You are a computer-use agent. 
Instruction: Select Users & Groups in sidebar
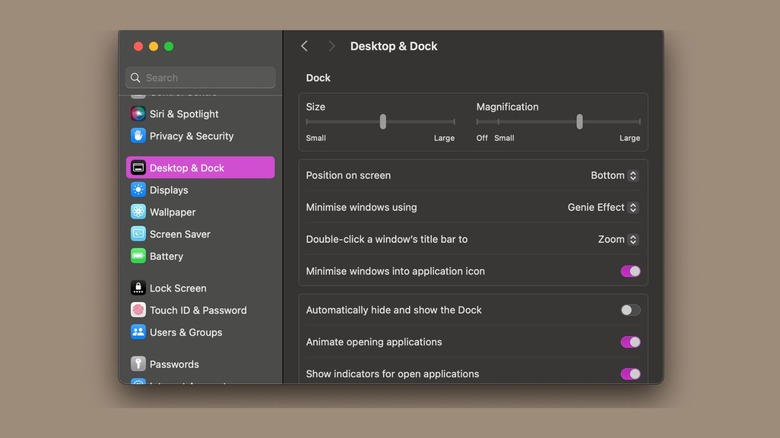pos(186,332)
